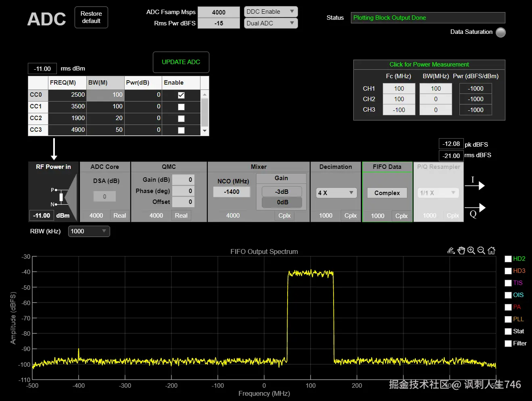Viewport: 532px width, 401px height.
Task: Open the DDC Enable dropdown
Action: (271, 12)
